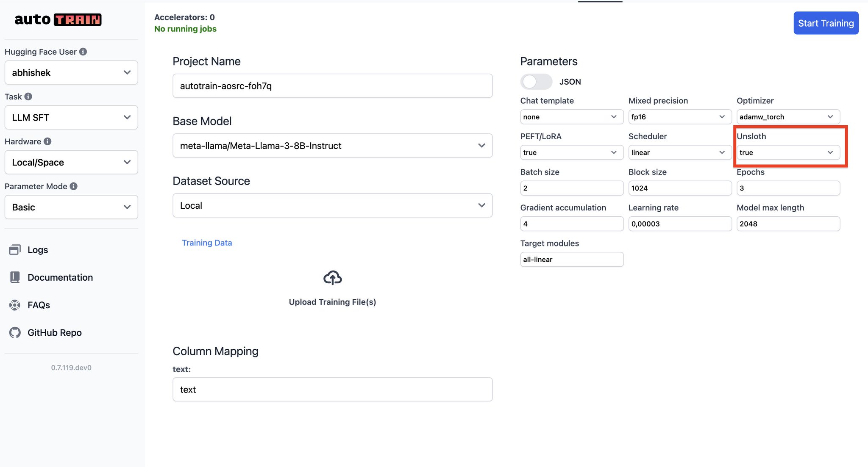Click the Target modules input field
The height and width of the screenshot is (467, 868).
click(x=572, y=260)
